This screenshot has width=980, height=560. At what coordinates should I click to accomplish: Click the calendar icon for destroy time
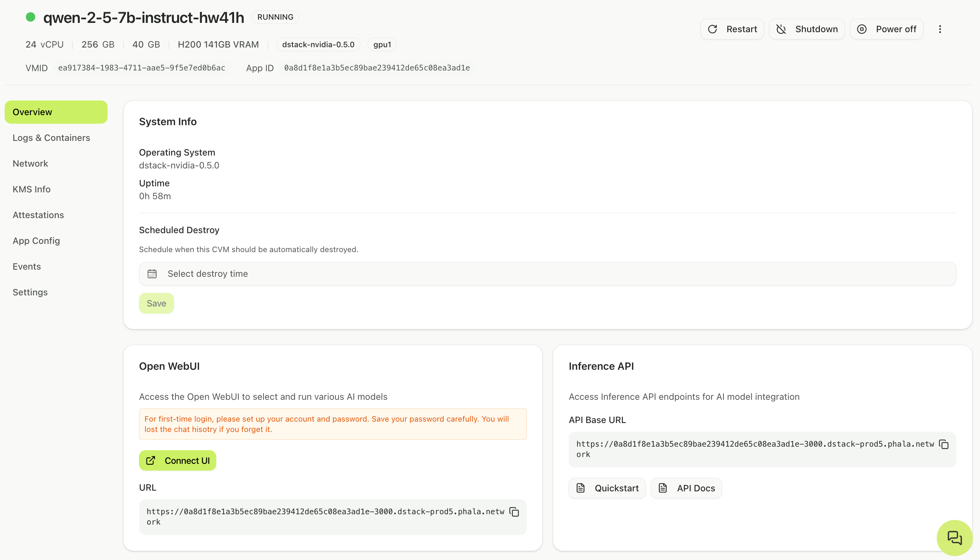(x=152, y=274)
